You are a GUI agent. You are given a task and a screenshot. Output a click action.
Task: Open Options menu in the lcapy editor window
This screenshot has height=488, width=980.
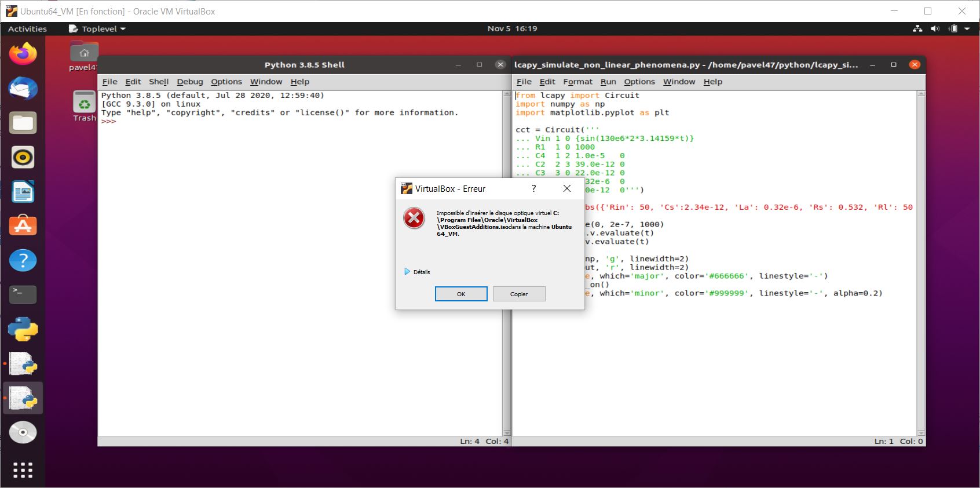[x=639, y=82]
